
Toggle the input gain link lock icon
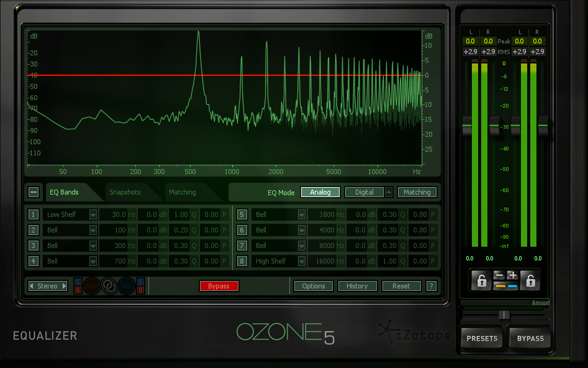[481, 280]
